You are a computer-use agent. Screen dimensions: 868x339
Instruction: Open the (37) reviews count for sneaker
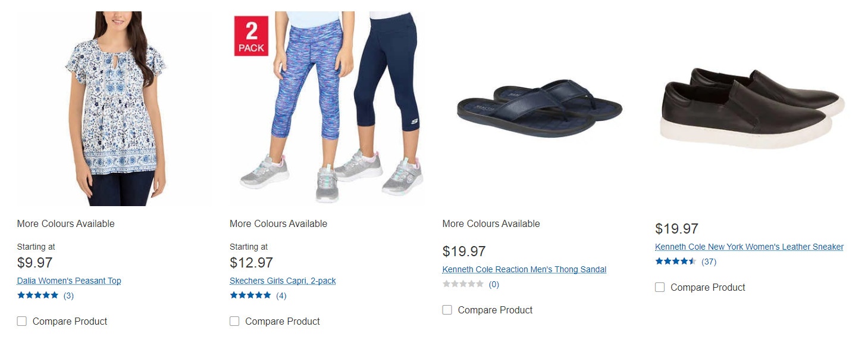[709, 262]
